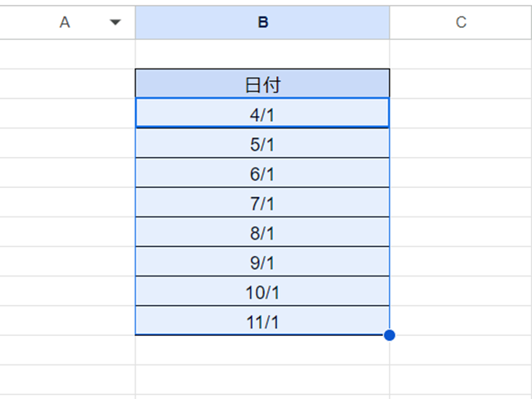Select cell containing 5/1
532x399 pixels.
coord(262,143)
